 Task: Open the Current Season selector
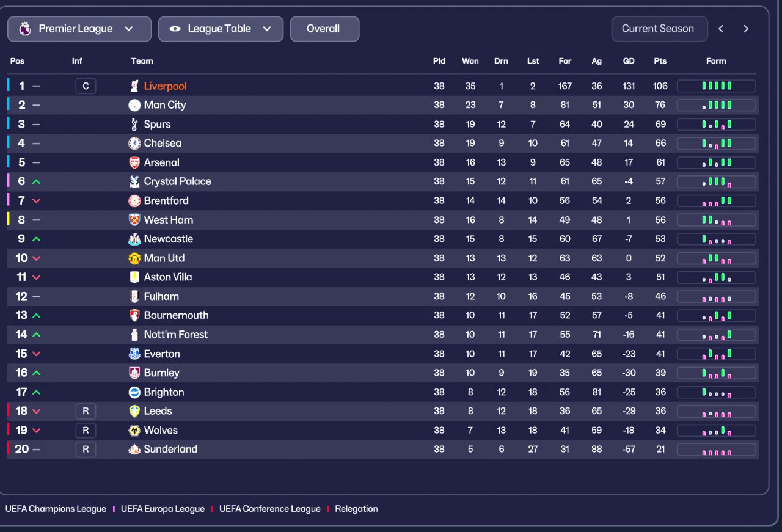tap(659, 29)
